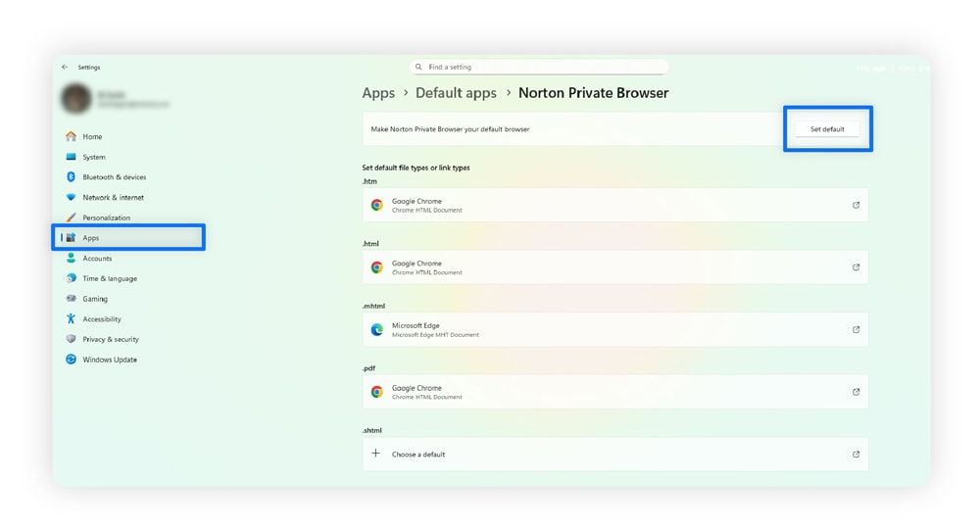Viewport: 980px width, 531px height.
Task: Click the Apps breadcrumb link
Action: 378,93
